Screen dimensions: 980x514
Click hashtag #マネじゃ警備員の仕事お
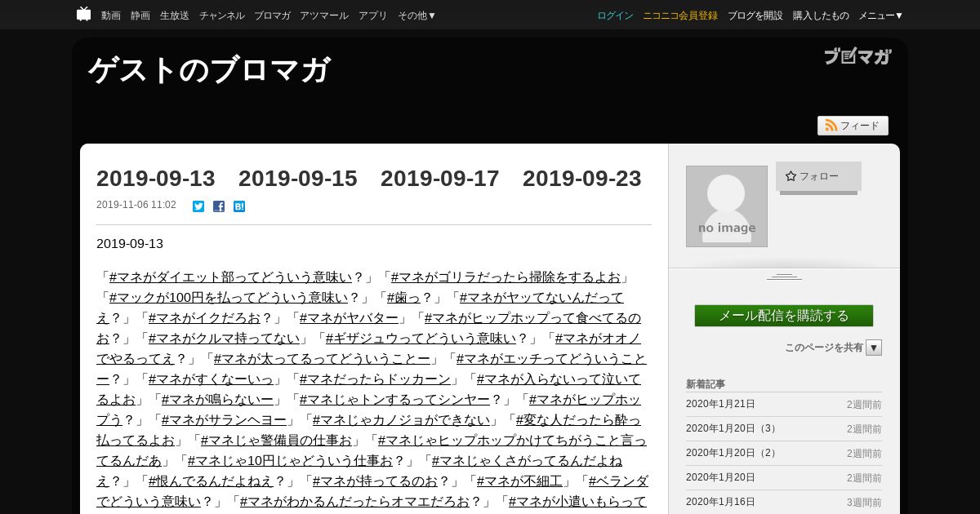pos(276,441)
